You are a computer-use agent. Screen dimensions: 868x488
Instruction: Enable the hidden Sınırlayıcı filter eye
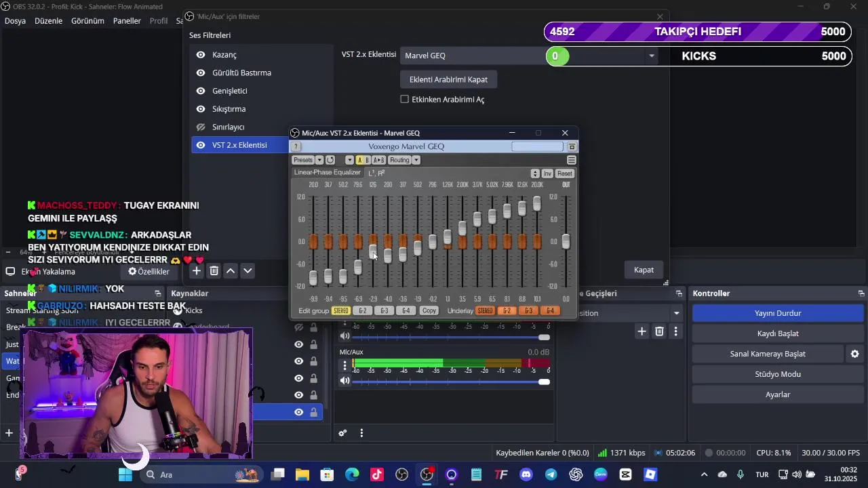201,127
